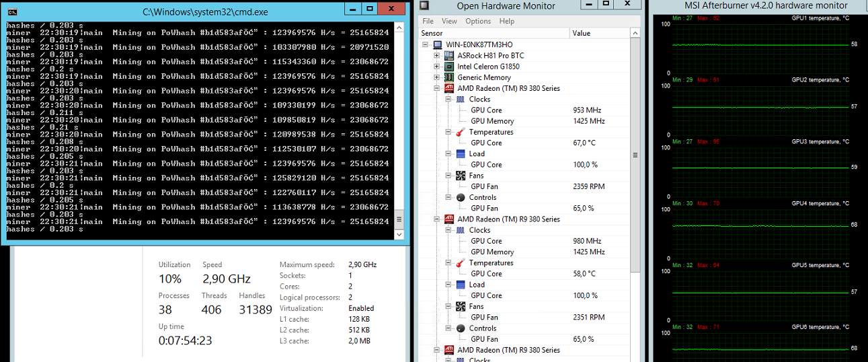Select the GPU Memory row under 980 MHz

(x=524, y=252)
